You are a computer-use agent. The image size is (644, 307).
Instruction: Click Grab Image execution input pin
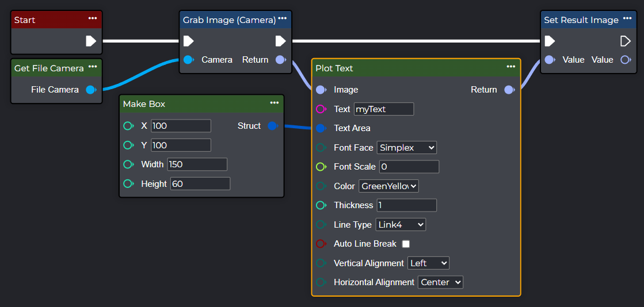point(188,41)
